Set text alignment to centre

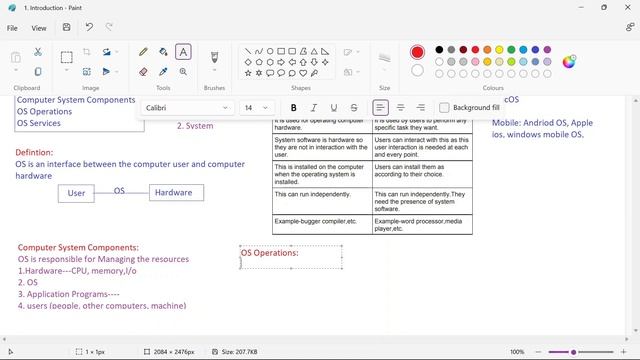click(x=400, y=108)
